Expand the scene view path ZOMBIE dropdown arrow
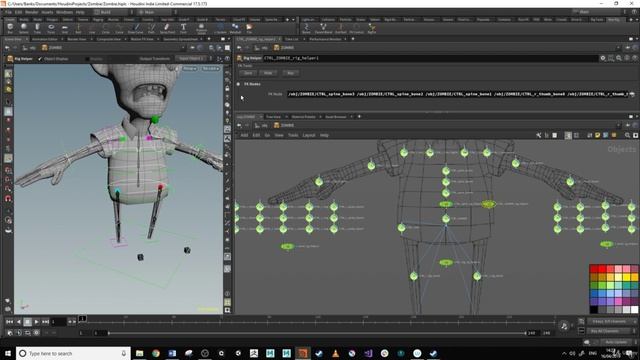This screenshot has width=640, height=360. coord(182,48)
